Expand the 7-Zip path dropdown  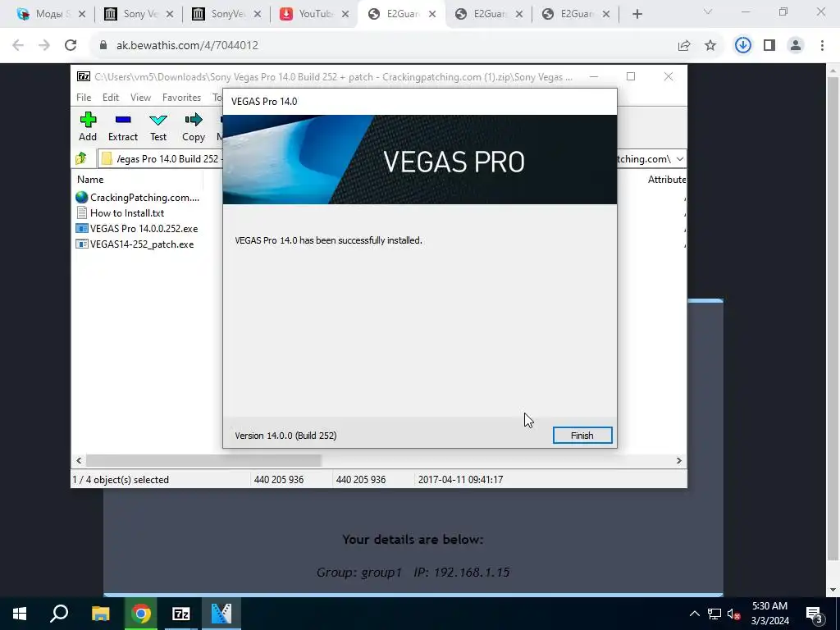click(x=679, y=159)
